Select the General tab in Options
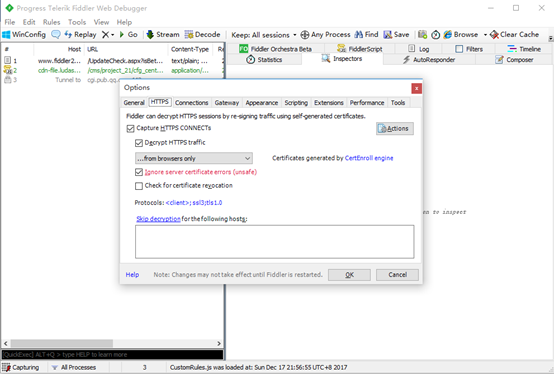554x374 pixels. 134,102
